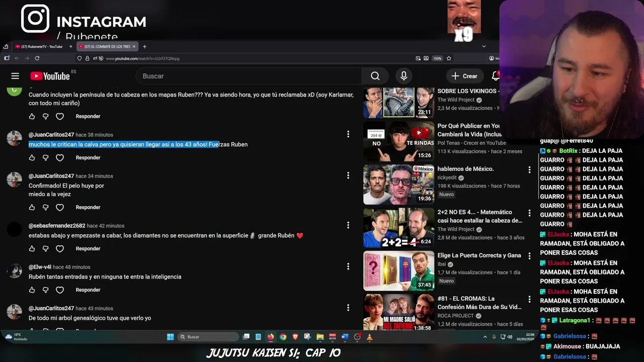Open VLC media player from the taskbar

pos(369,337)
